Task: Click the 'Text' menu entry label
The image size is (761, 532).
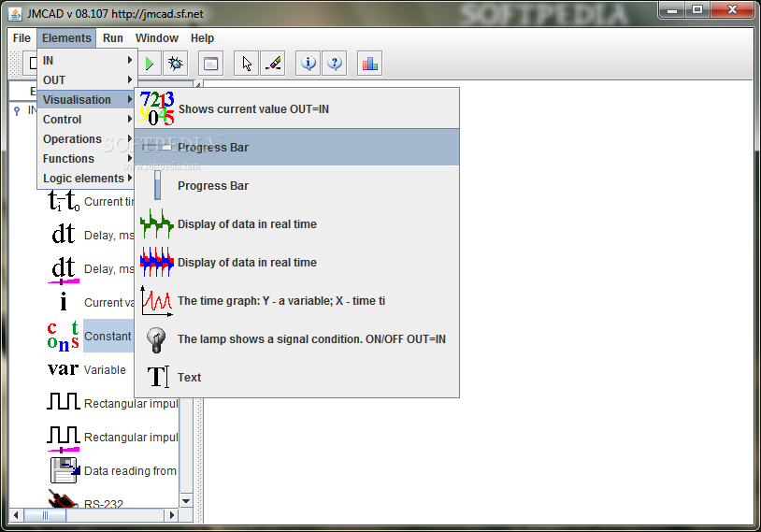Action: click(x=189, y=377)
